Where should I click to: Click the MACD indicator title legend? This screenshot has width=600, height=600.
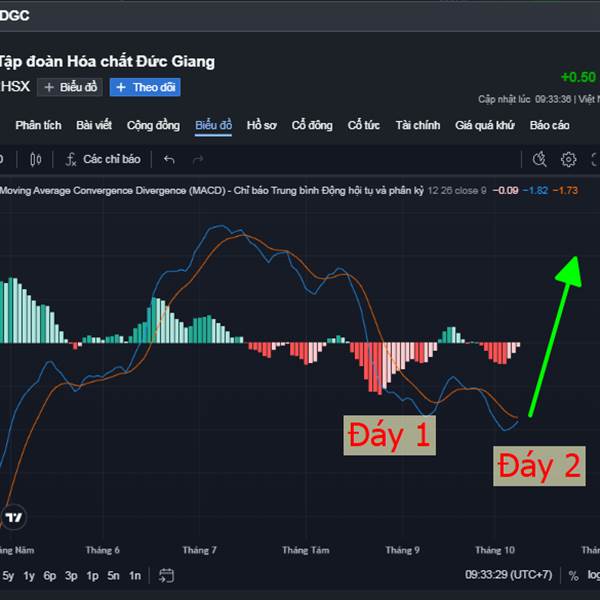coord(212,191)
